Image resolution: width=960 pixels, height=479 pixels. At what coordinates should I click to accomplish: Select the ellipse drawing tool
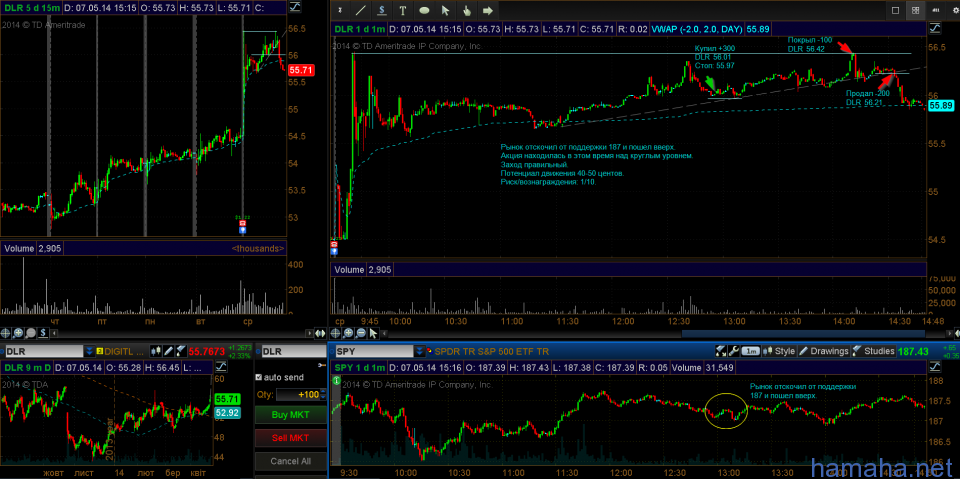tap(424, 10)
